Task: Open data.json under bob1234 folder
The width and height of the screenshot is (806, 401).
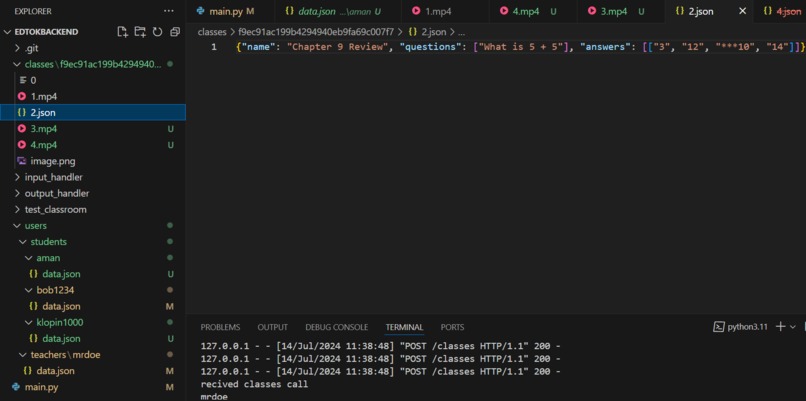Action: 93,306
